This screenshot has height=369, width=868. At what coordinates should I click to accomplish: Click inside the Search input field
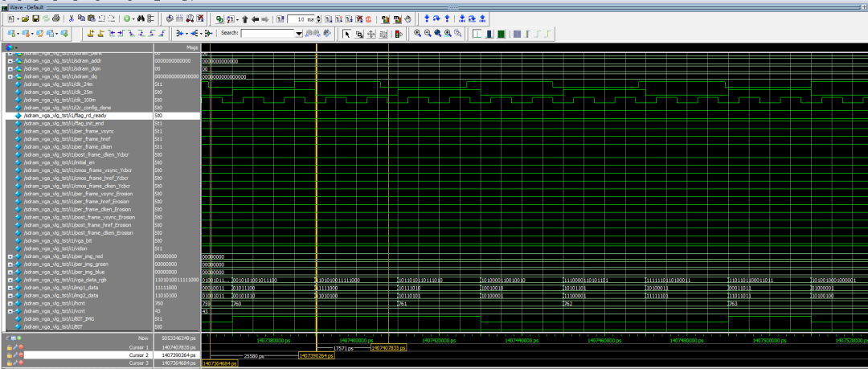tap(268, 34)
